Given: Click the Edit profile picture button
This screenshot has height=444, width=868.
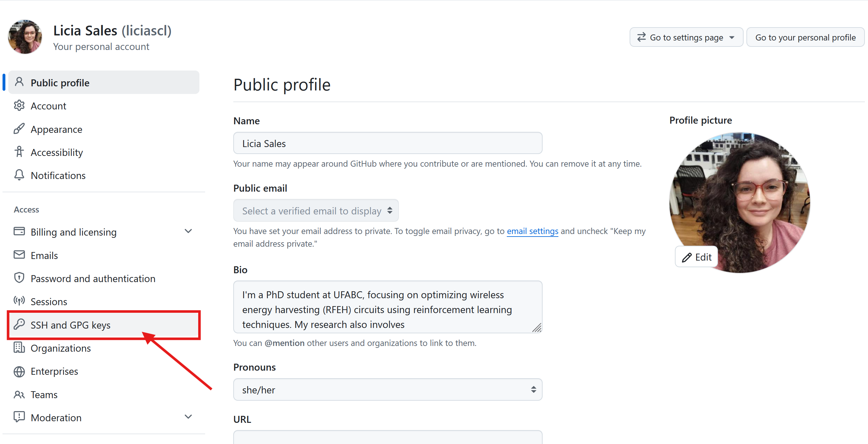Looking at the screenshot, I should coord(696,257).
